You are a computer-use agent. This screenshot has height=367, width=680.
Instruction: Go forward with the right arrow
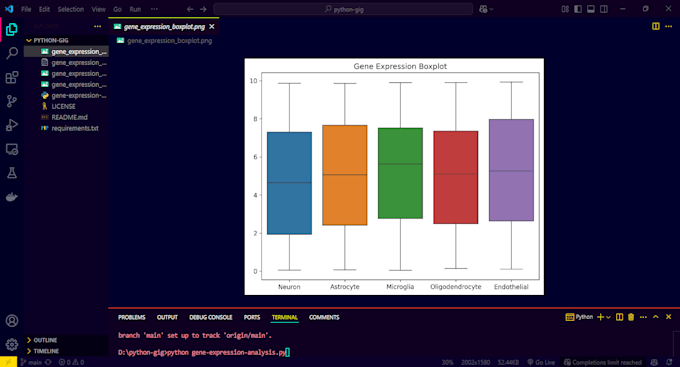tap(203, 9)
